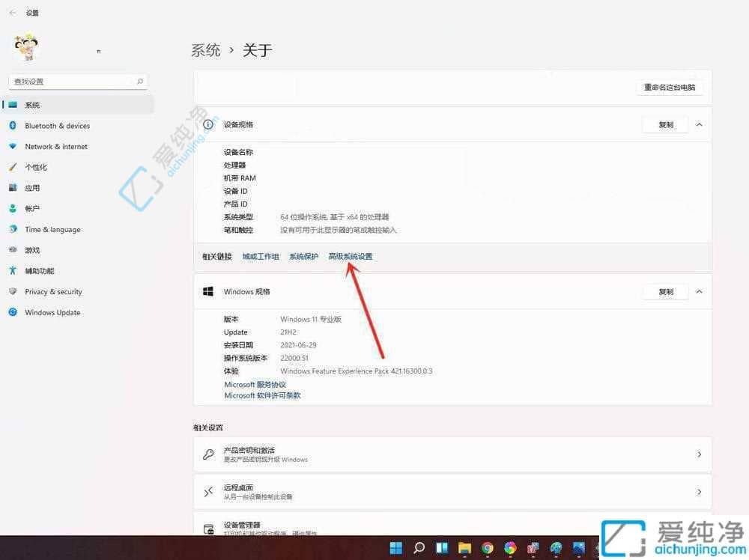Viewport: 749px width, 560px height.
Task: Open File Explorer from taskbar
Action: (x=464, y=548)
